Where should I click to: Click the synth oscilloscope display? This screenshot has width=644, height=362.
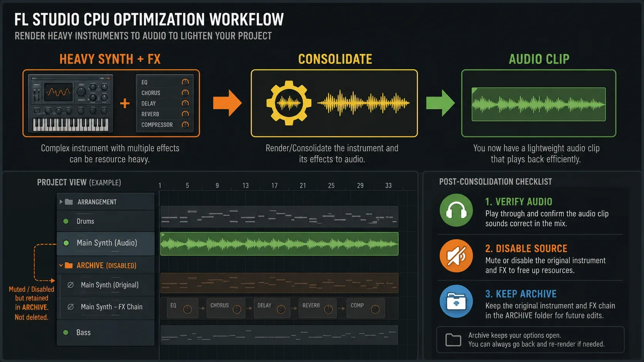59,92
